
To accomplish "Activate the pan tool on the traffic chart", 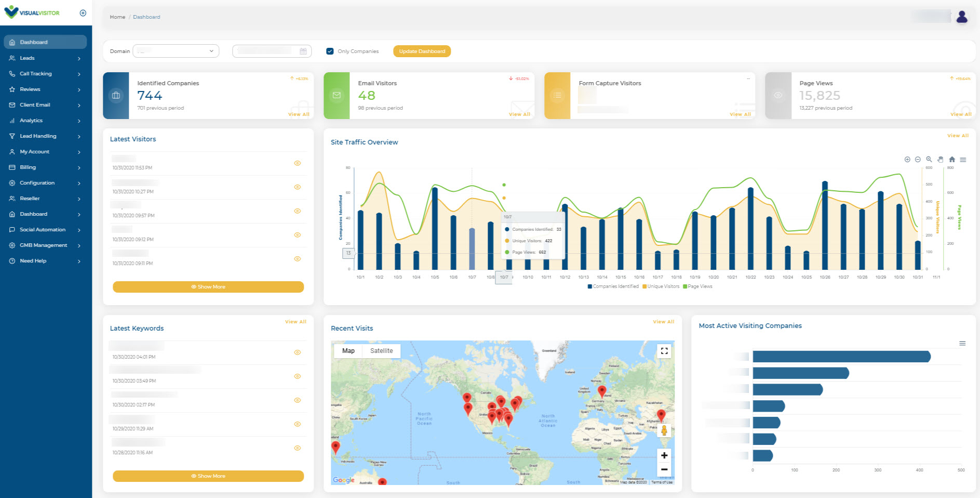I will [940, 160].
